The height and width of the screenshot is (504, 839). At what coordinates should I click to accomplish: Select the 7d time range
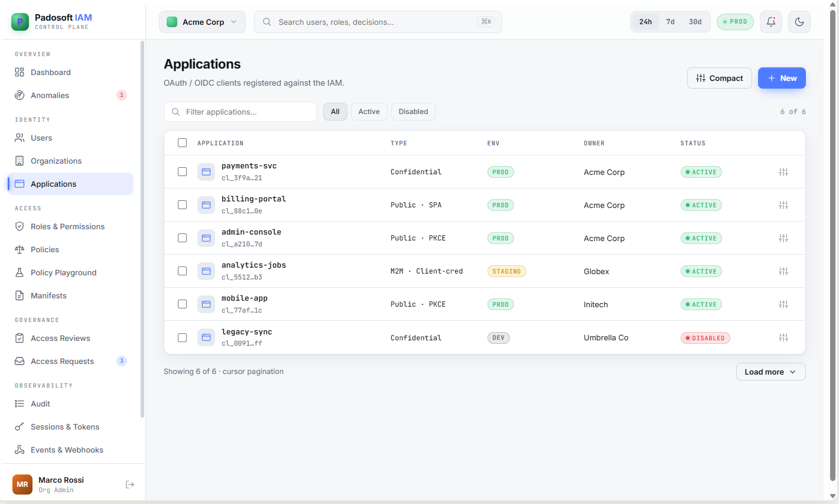point(671,22)
